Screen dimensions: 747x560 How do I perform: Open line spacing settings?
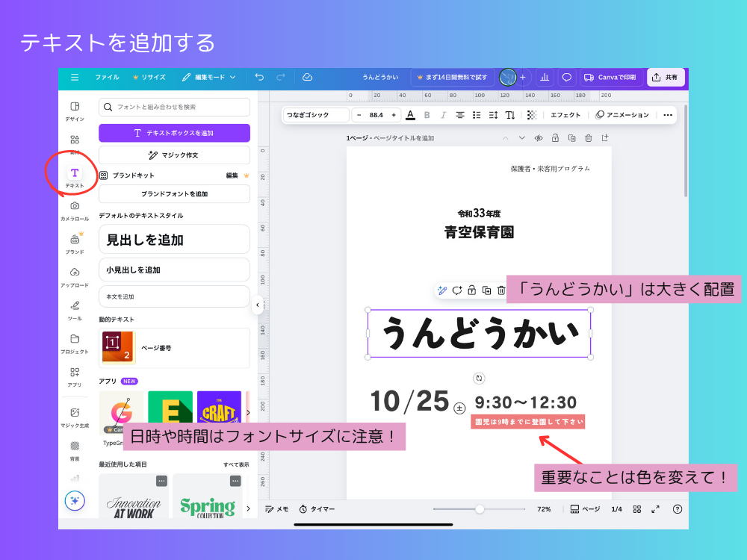(x=493, y=115)
